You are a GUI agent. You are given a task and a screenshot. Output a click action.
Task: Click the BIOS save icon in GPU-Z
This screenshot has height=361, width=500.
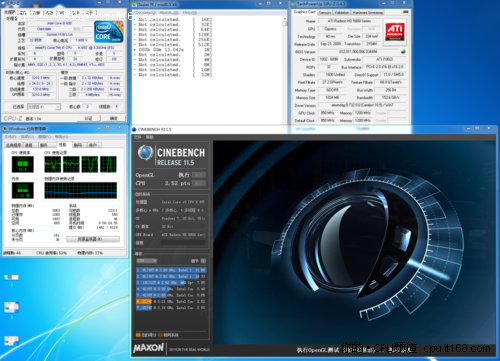(x=403, y=52)
